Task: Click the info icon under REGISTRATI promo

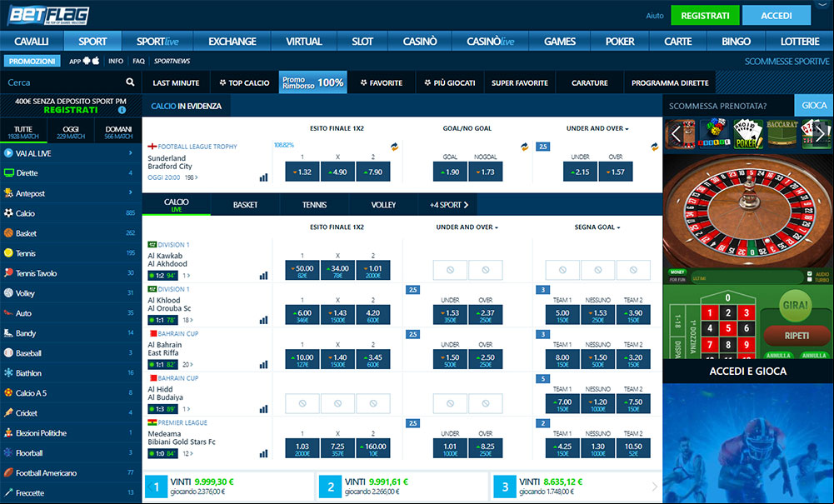Action: 122,110
